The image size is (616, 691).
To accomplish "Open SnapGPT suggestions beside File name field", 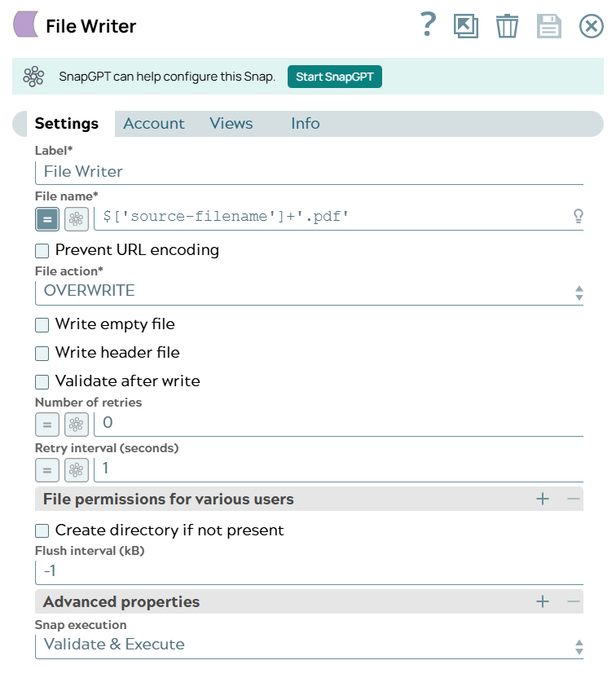I will point(77,218).
